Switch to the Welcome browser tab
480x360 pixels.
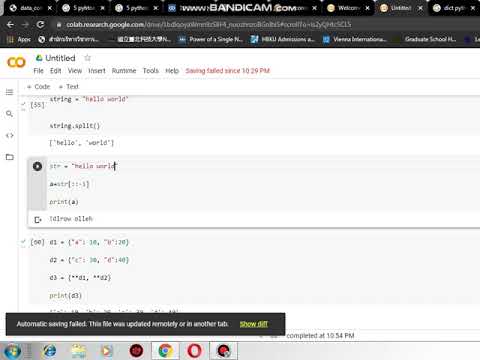(x=347, y=8)
